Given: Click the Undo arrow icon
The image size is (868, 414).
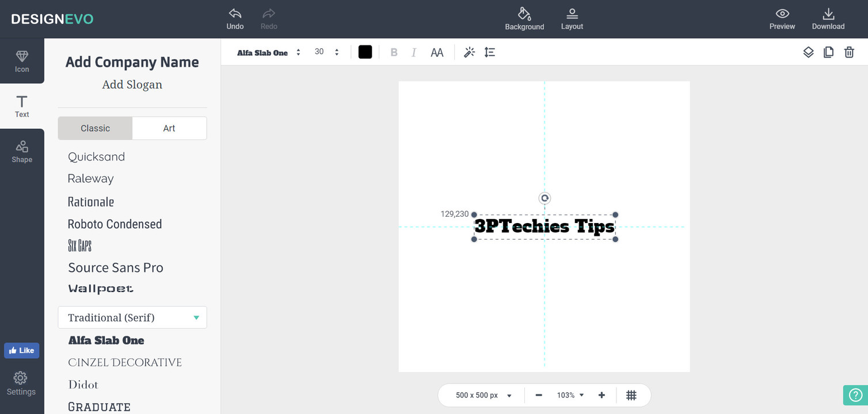Looking at the screenshot, I should [235, 14].
